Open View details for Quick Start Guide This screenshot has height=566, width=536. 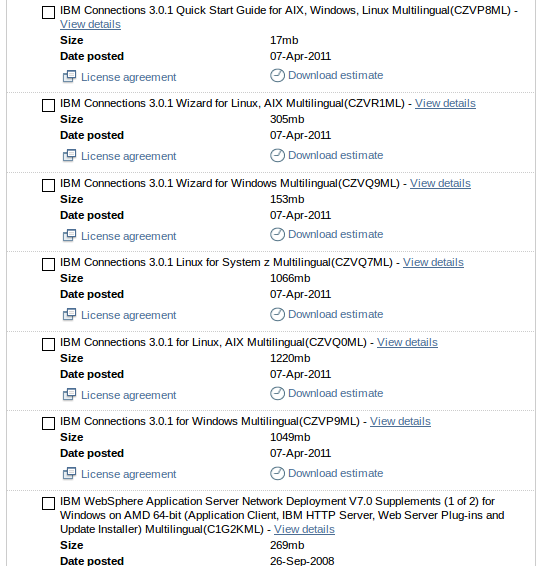tap(90, 24)
